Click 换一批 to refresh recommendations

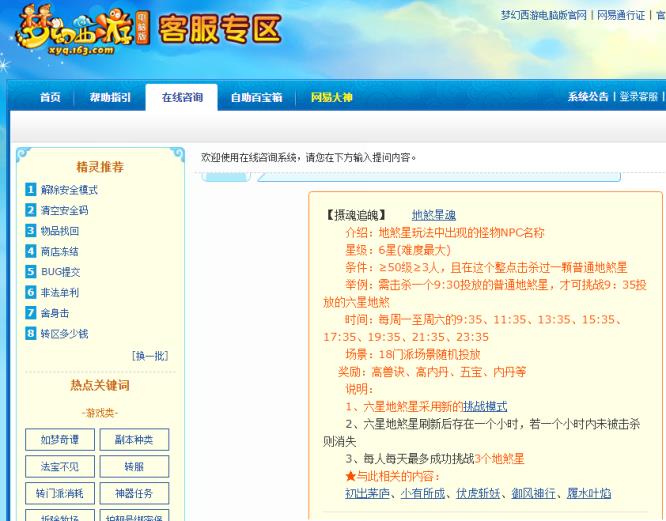point(150,356)
